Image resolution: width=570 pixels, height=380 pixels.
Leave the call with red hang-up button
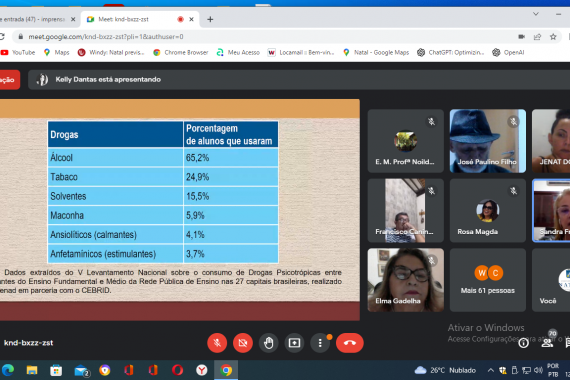click(350, 343)
